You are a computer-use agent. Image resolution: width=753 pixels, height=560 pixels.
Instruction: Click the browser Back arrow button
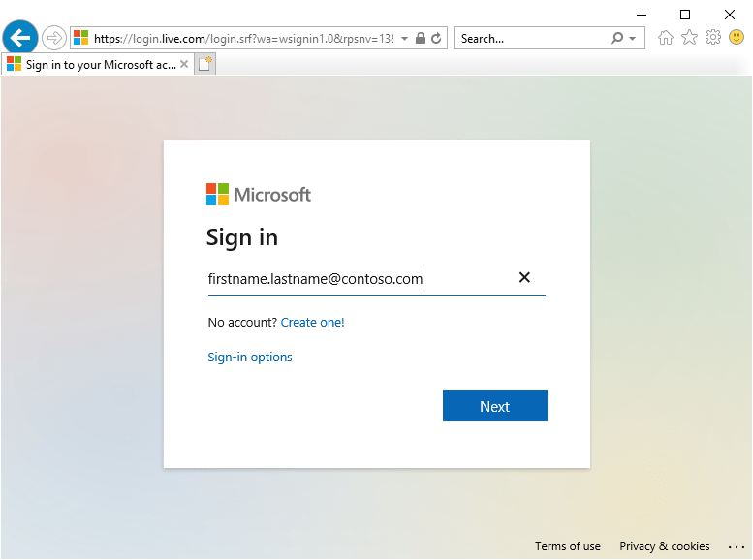click(19, 38)
